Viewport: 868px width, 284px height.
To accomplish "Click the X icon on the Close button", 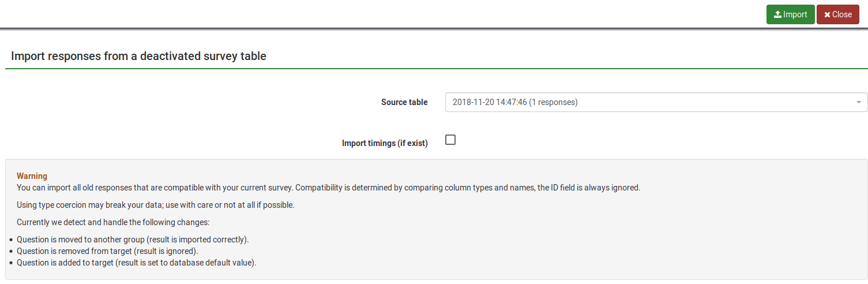I will (x=827, y=15).
